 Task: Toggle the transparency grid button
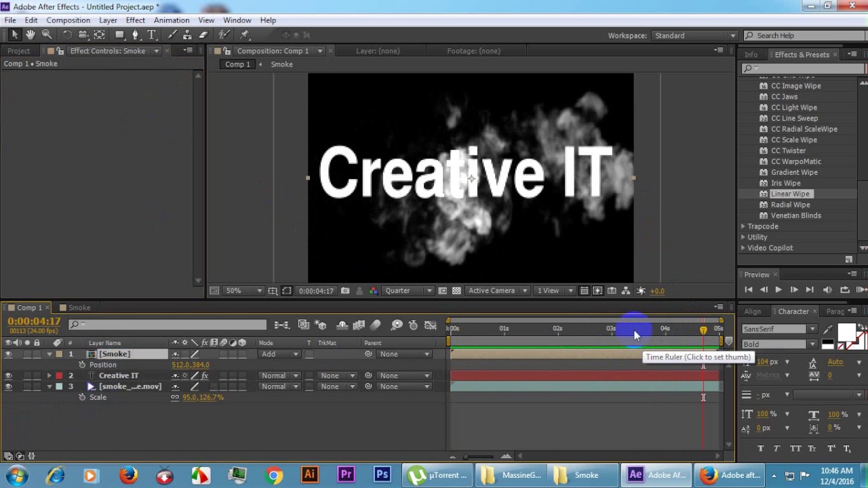456,291
